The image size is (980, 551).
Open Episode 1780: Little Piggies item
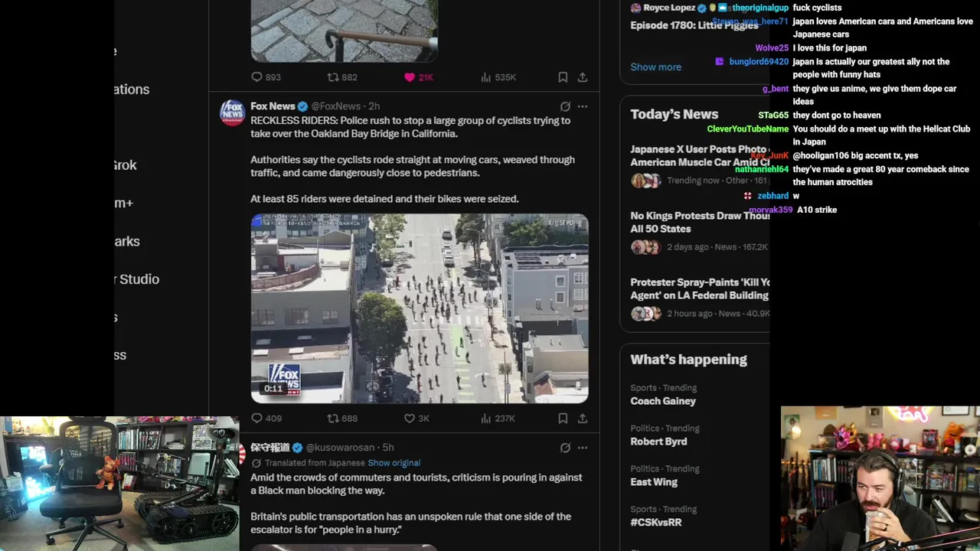tap(694, 25)
